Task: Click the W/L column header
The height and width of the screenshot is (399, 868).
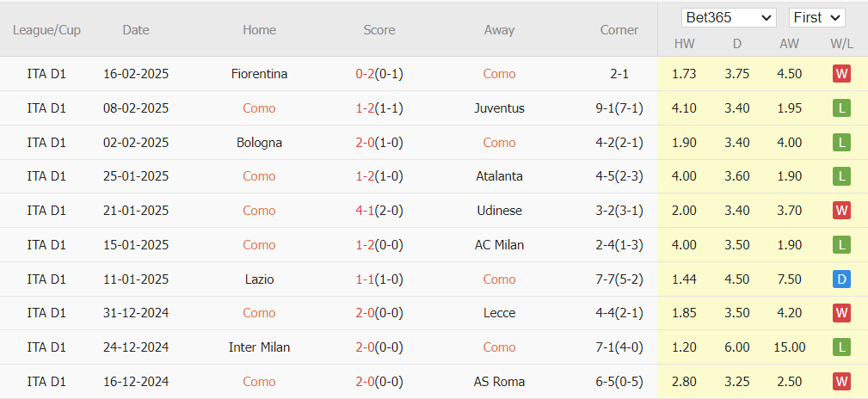Action: click(x=841, y=44)
